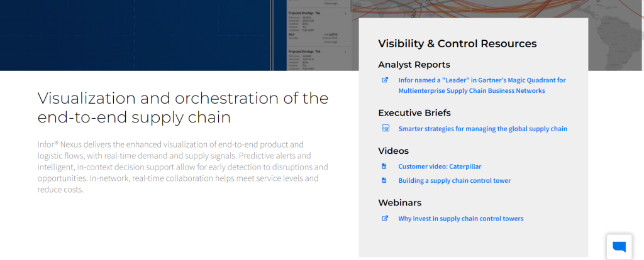Select the Projected Shortage TA1 alert card

coord(318,27)
